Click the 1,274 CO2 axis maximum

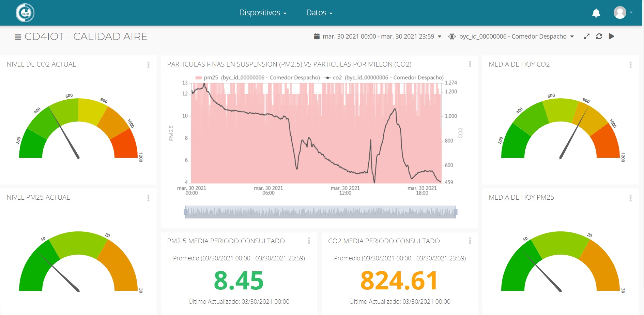(451, 83)
